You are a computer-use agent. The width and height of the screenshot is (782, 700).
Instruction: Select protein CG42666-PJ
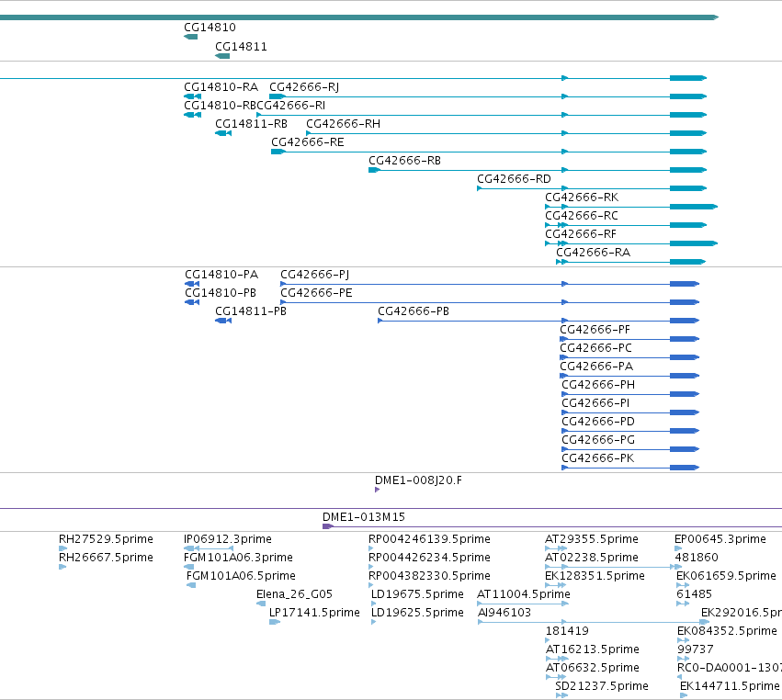coord(314,275)
